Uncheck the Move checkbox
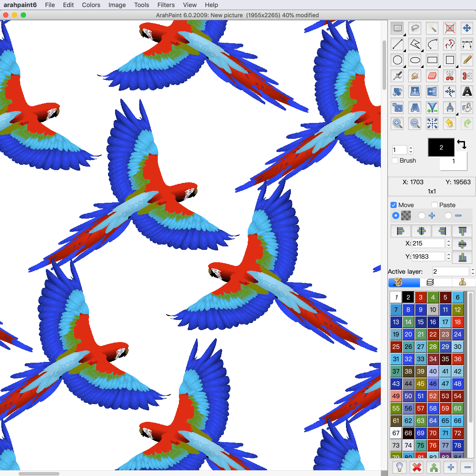 [x=394, y=205]
